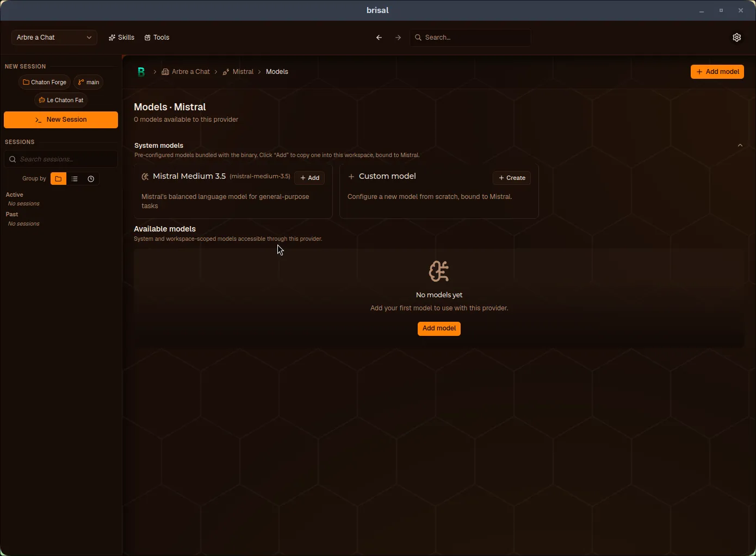
Task: Click the System models heading
Action: (159, 145)
